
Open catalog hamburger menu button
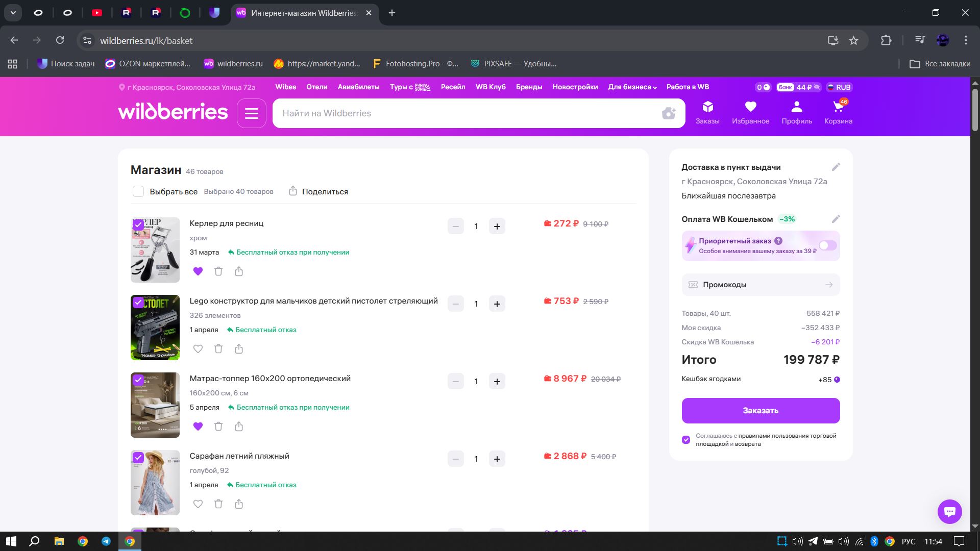click(252, 113)
